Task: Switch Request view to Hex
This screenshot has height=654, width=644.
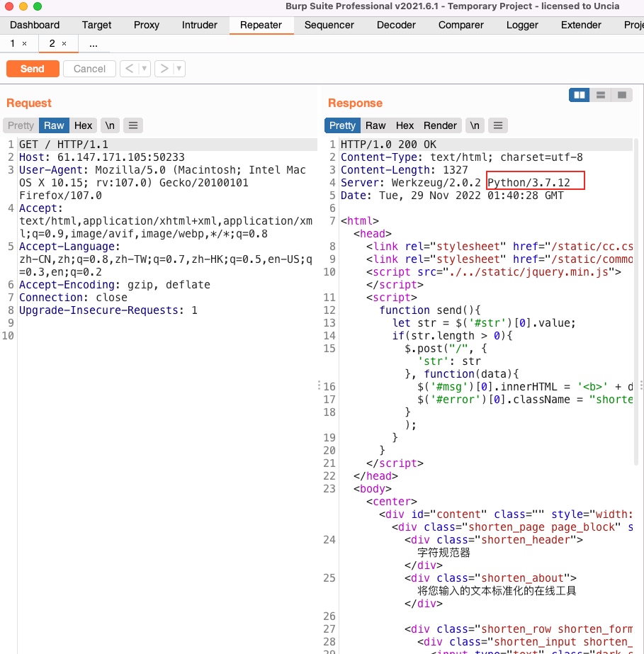Action: [x=83, y=125]
